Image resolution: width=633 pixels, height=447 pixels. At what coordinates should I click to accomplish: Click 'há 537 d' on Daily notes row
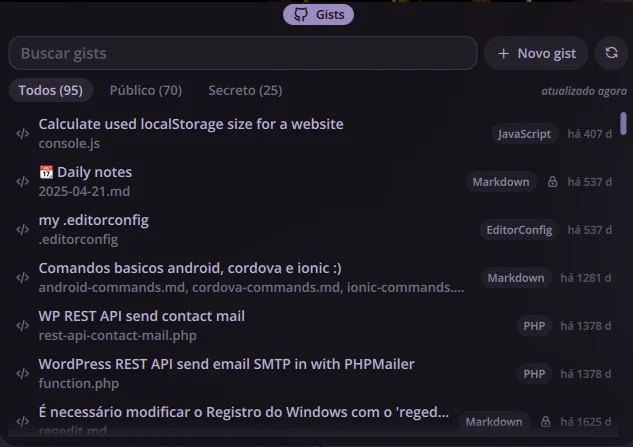[x=589, y=182]
